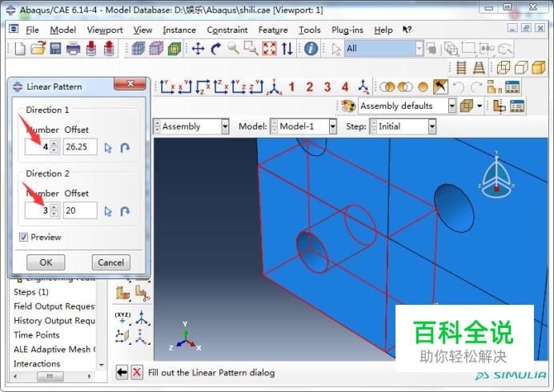The width and height of the screenshot is (554, 392).
Task: Open the Feature menu
Action: point(273,30)
